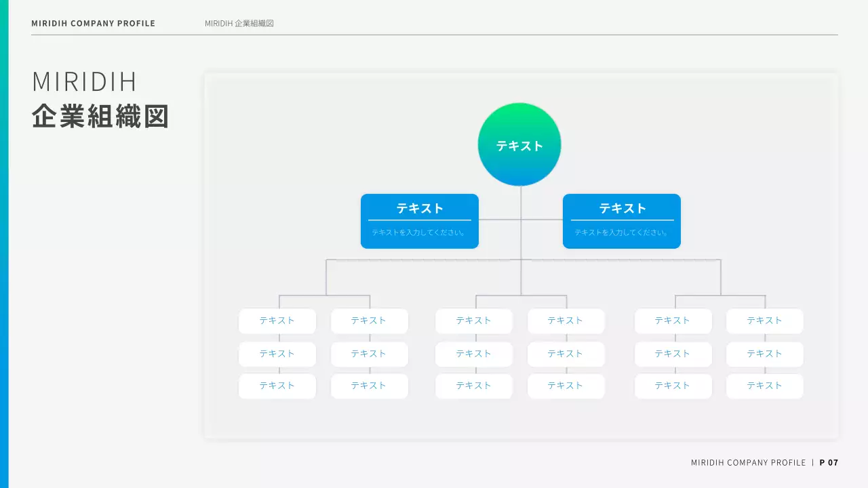Click the top テキスト box in sixth column
This screenshot has height=488, width=868.
(x=764, y=321)
